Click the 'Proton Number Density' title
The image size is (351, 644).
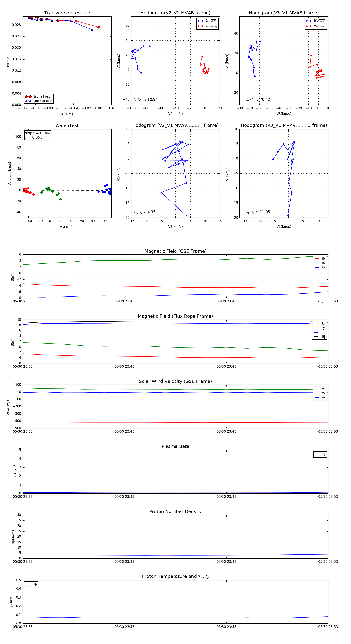pyautogui.click(x=175, y=511)
